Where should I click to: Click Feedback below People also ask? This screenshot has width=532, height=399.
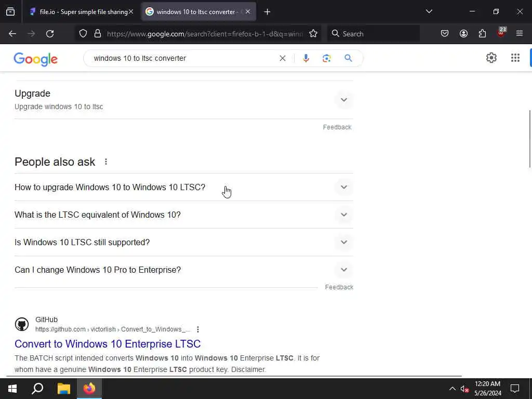[339, 287]
